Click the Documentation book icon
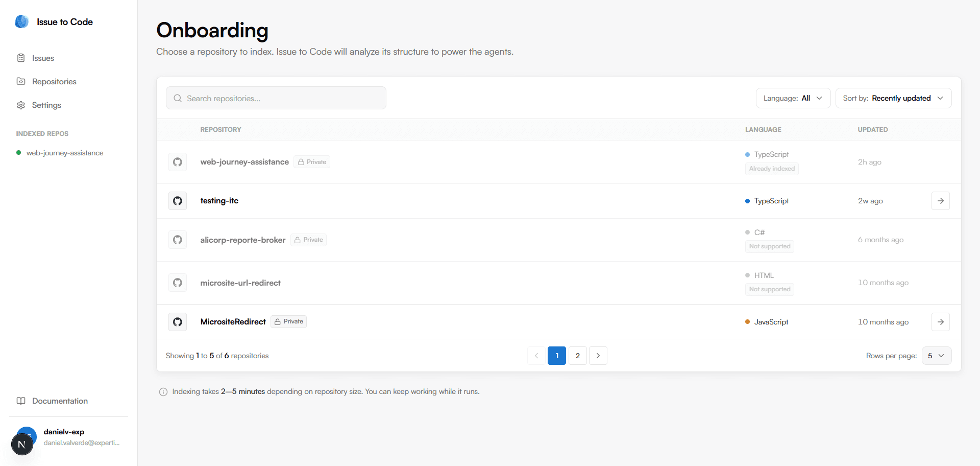The image size is (980, 466). click(x=21, y=401)
